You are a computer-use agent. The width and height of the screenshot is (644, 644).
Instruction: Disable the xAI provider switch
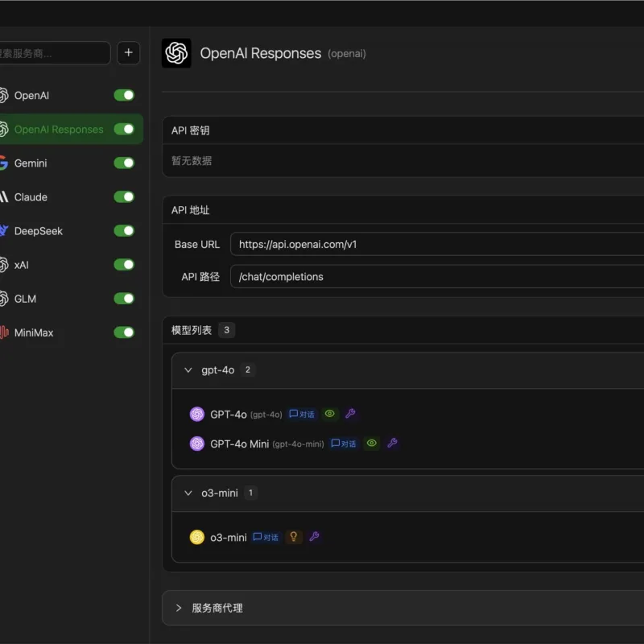pos(124,265)
